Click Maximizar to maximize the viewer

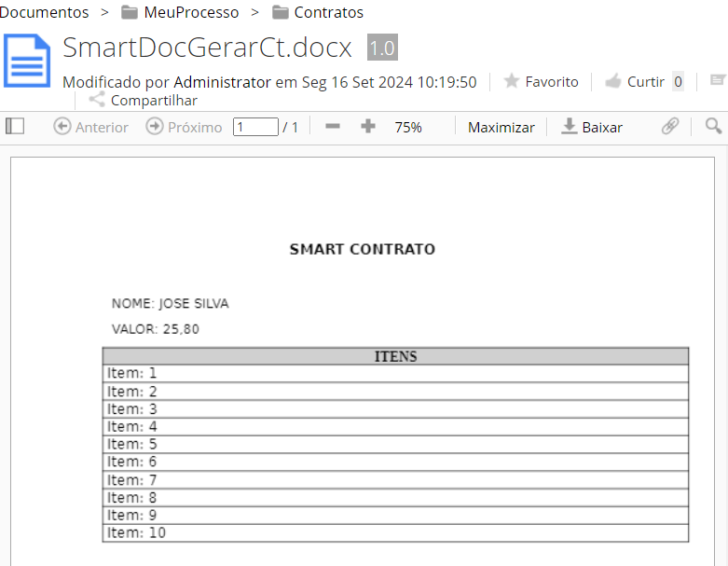tap(501, 127)
